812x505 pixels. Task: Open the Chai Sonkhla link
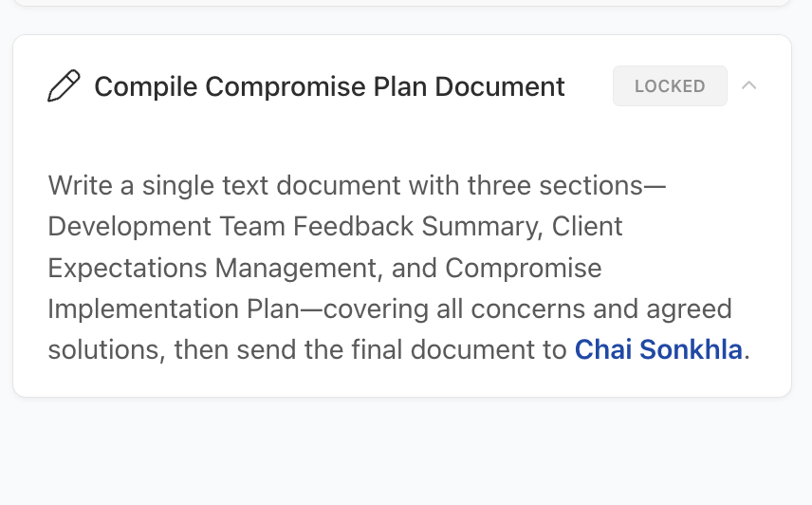(658, 350)
